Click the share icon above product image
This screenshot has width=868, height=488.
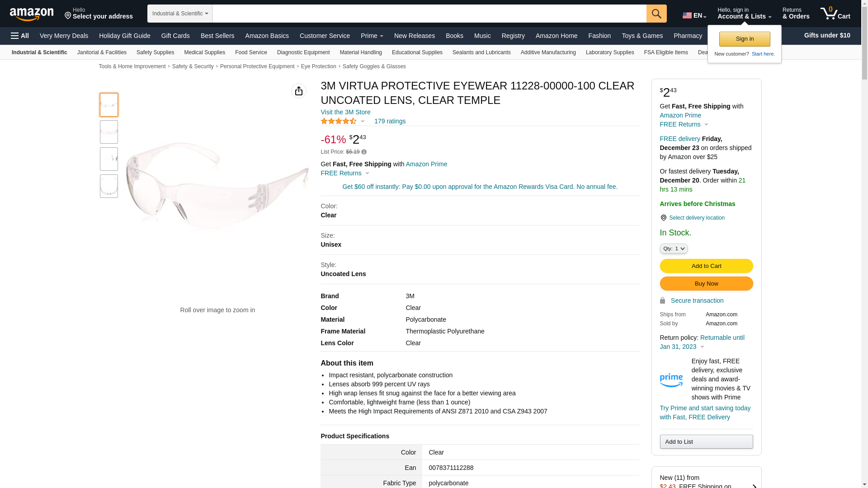tap(298, 91)
